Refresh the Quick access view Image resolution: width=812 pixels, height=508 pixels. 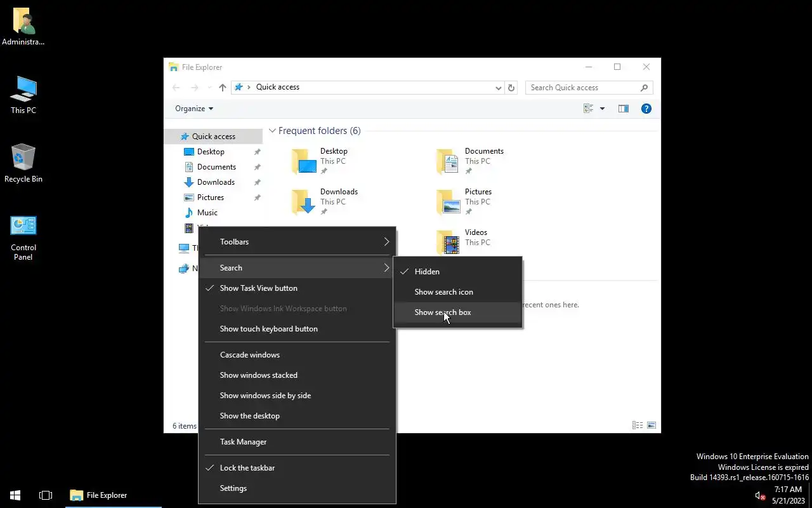(x=511, y=88)
